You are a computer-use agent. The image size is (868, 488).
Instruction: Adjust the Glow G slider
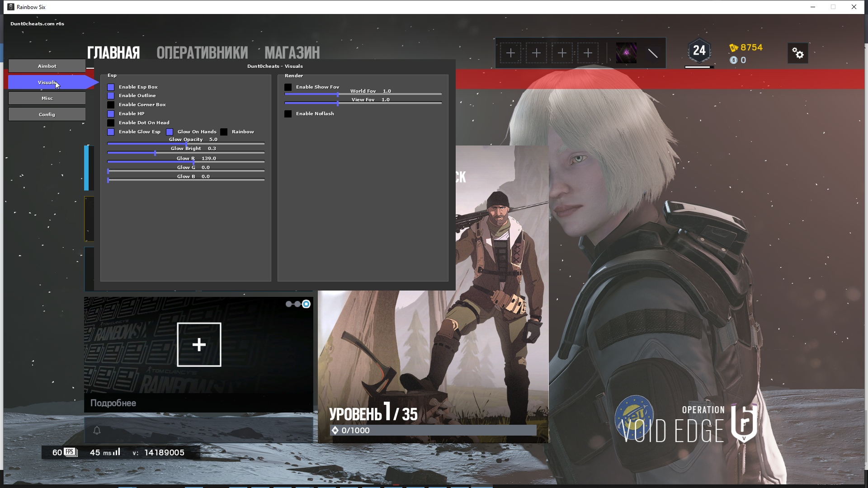186,171
